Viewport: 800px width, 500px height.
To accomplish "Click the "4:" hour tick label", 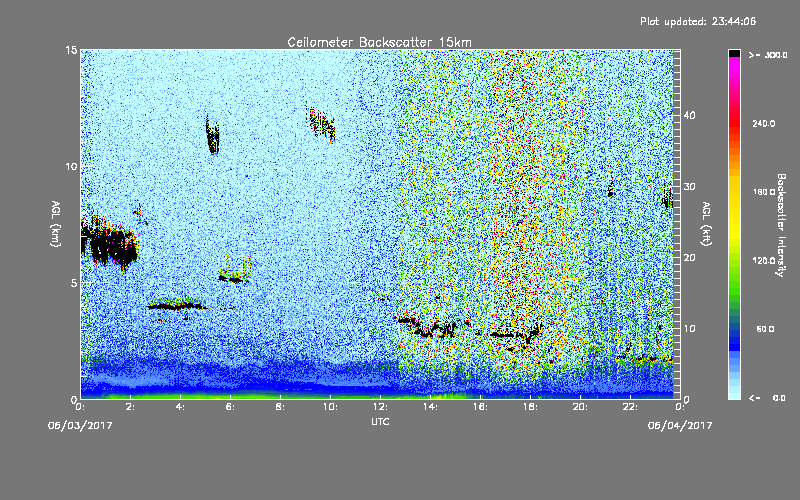I will tap(181, 407).
